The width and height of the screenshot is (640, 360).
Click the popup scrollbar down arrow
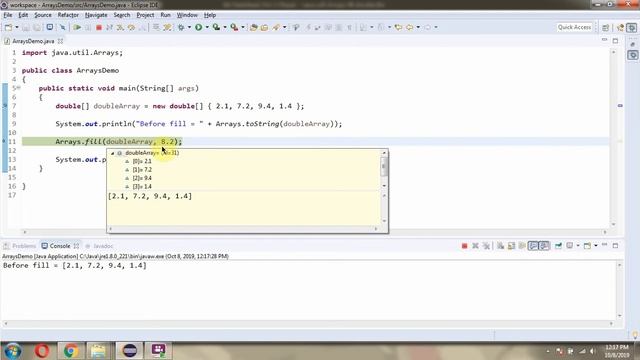pyautogui.click(x=384, y=186)
